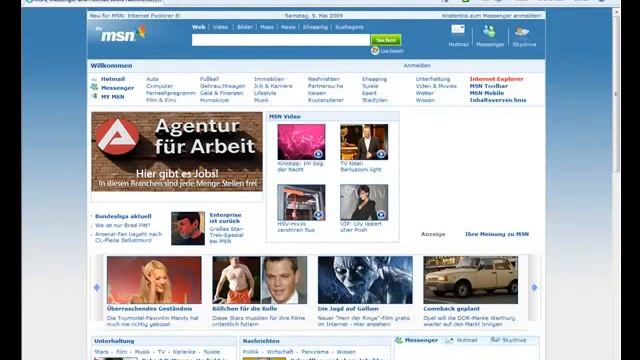Open the Wetter link
The height and width of the screenshot is (360, 640).
[424, 93]
